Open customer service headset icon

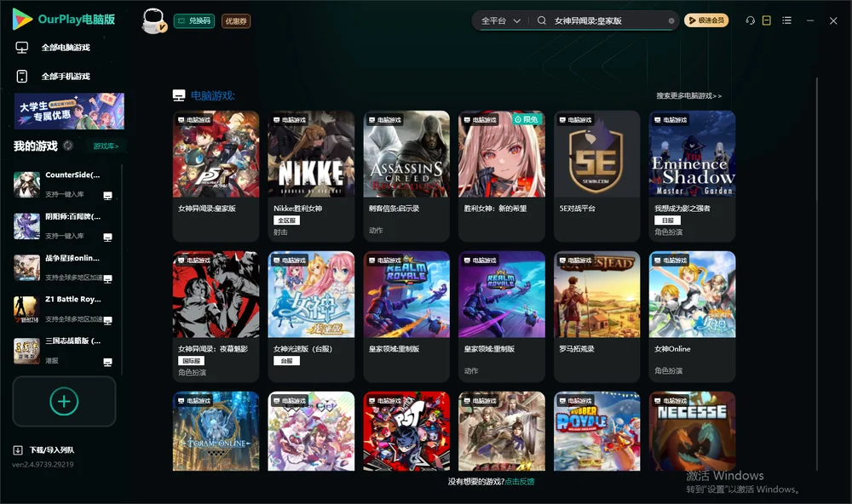pyautogui.click(x=750, y=20)
